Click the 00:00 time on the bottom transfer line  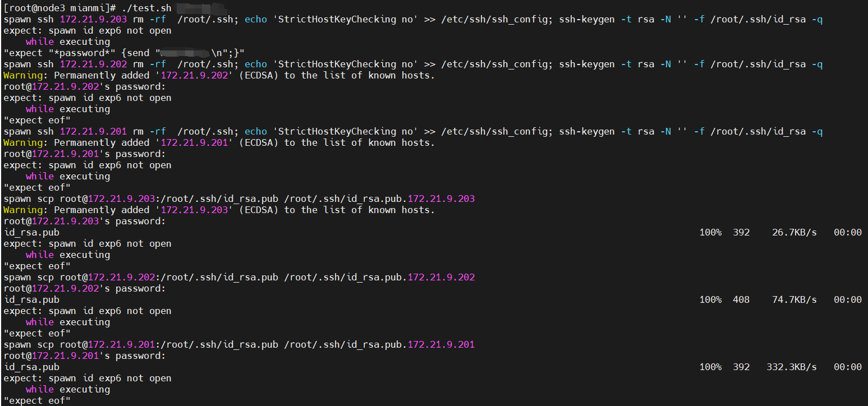click(847, 367)
